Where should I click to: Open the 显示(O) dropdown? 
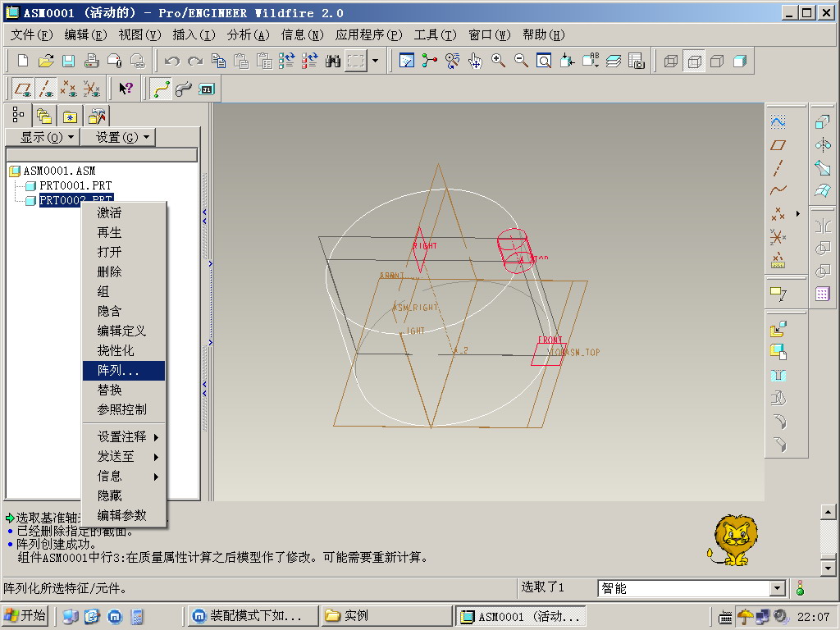[43, 137]
